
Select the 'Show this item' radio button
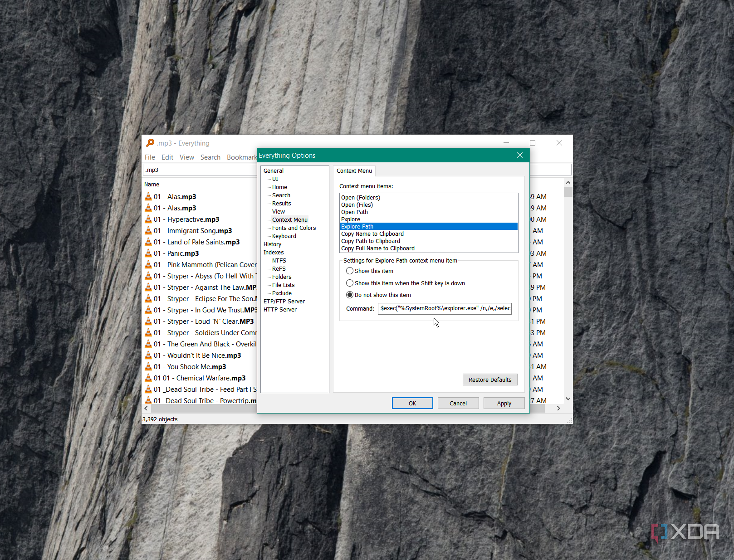pyautogui.click(x=350, y=271)
